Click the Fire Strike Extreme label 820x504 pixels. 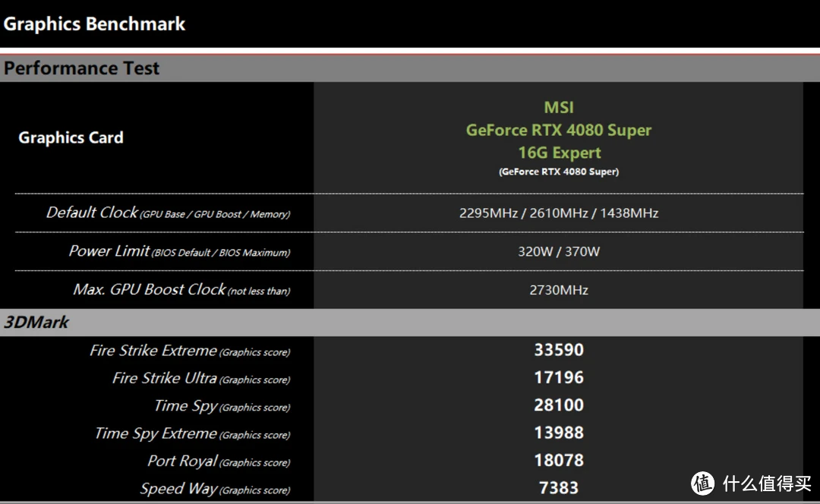(x=190, y=350)
